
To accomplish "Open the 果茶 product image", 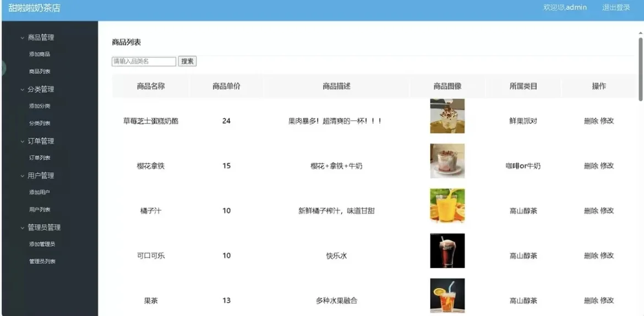I will (x=447, y=296).
